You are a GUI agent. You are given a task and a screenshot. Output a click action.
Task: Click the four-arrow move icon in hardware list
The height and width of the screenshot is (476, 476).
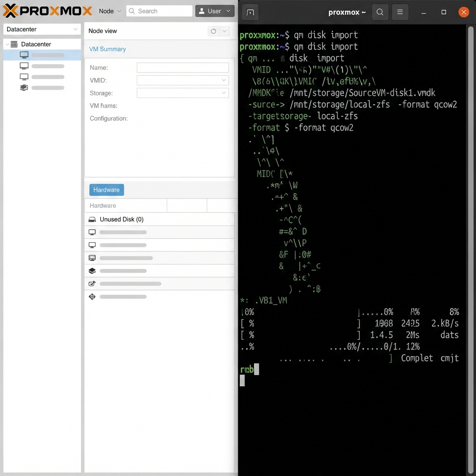coord(92,297)
